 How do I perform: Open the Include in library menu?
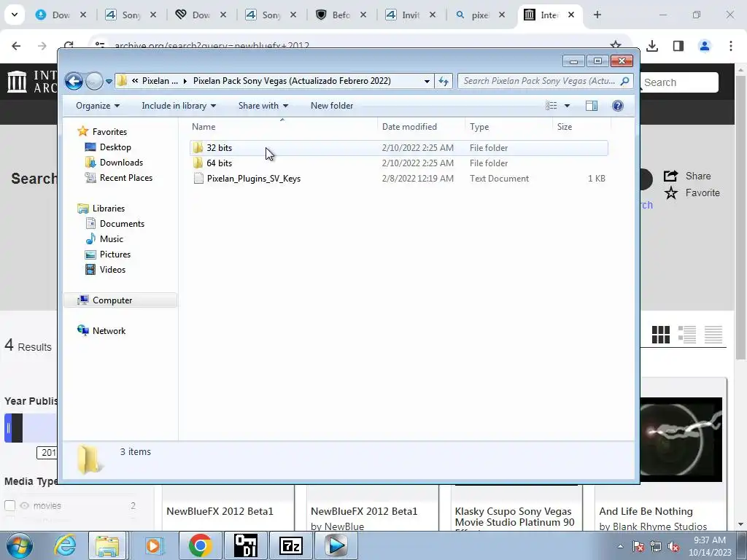pyautogui.click(x=179, y=106)
